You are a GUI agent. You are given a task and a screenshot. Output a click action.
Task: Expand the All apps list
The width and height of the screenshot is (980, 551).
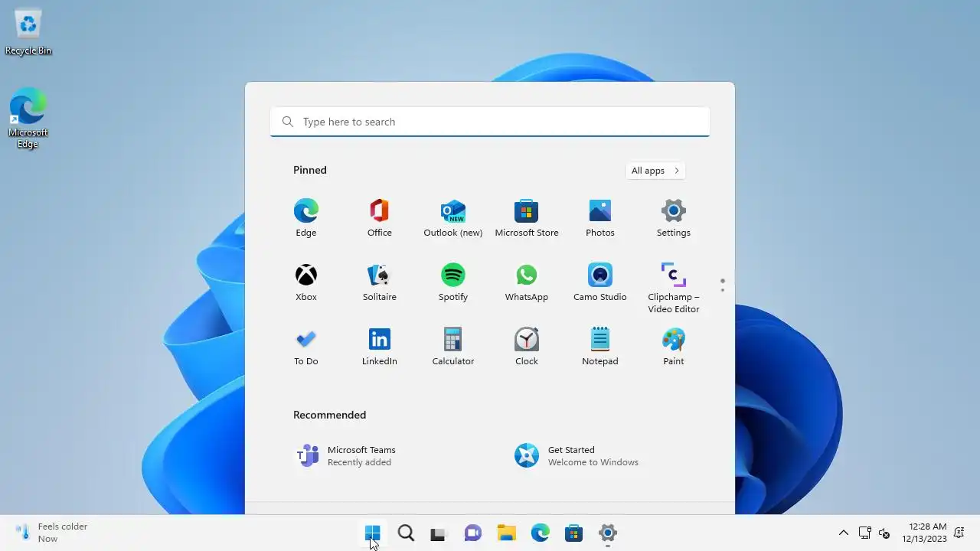(655, 171)
